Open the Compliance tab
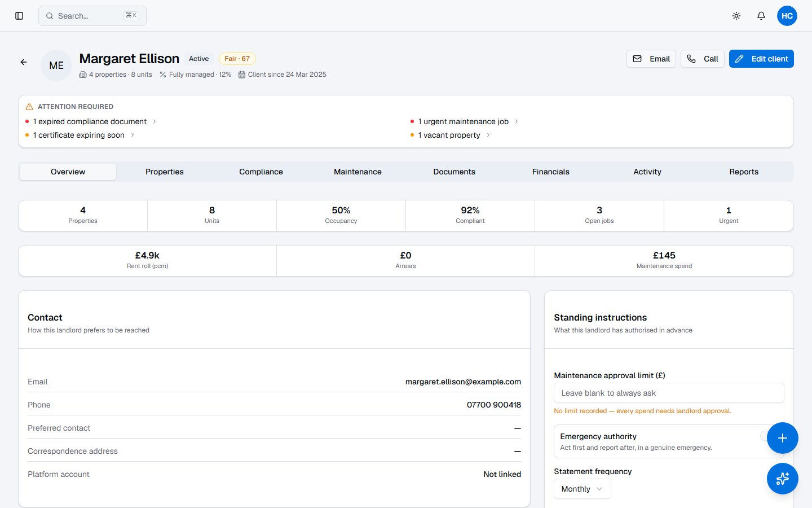Viewport: 812px width, 508px height. (x=261, y=172)
